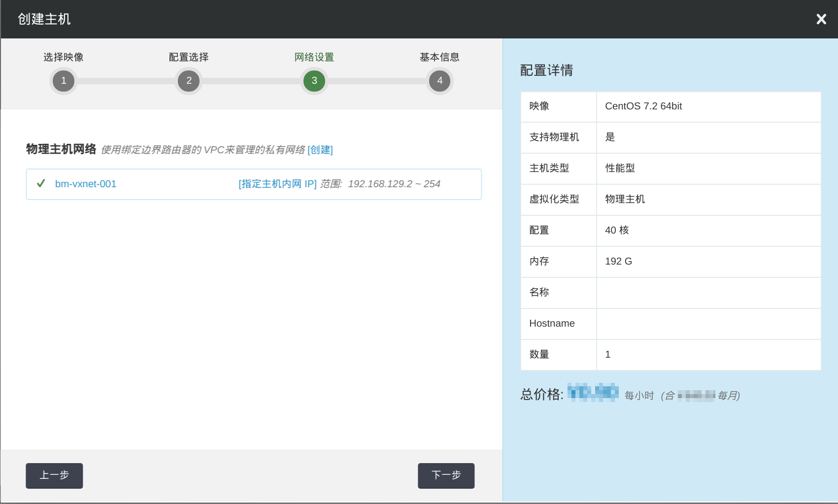Click the blurred hourly 总价格 amount
838x504 pixels.
pyautogui.click(x=593, y=393)
